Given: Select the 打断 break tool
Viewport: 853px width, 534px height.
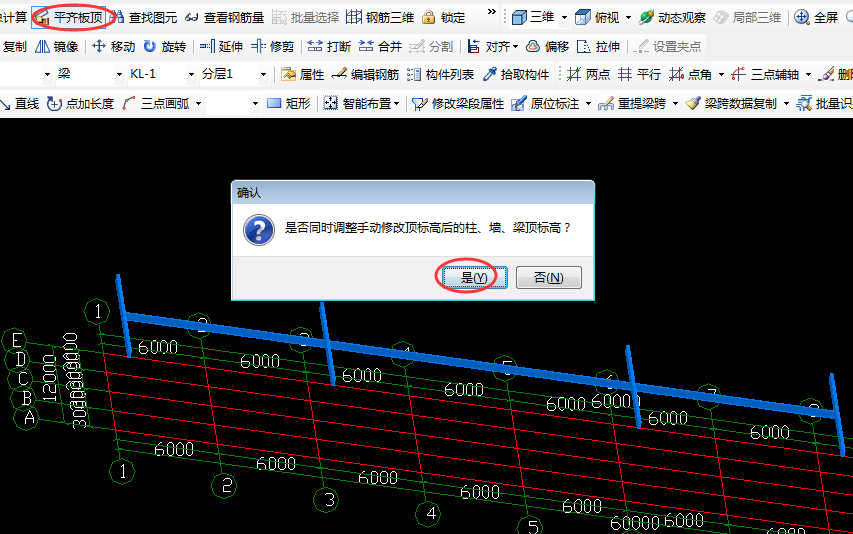Looking at the screenshot, I should [x=329, y=47].
